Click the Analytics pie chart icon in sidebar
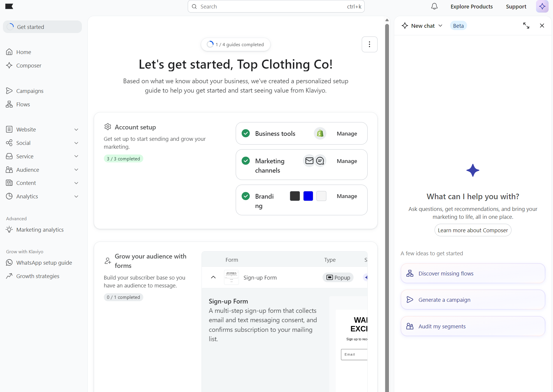553x392 pixels. tap(9, 196)
